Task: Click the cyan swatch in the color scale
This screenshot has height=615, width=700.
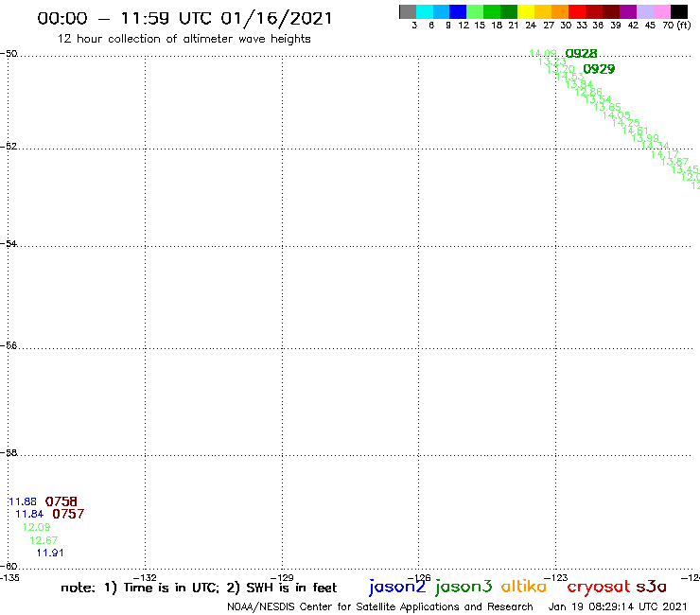Action: [x=425, y=11]
